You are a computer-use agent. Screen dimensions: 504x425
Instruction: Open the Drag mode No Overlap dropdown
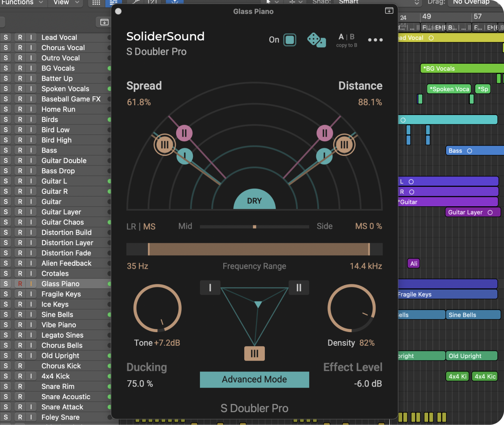pos(475,2)
